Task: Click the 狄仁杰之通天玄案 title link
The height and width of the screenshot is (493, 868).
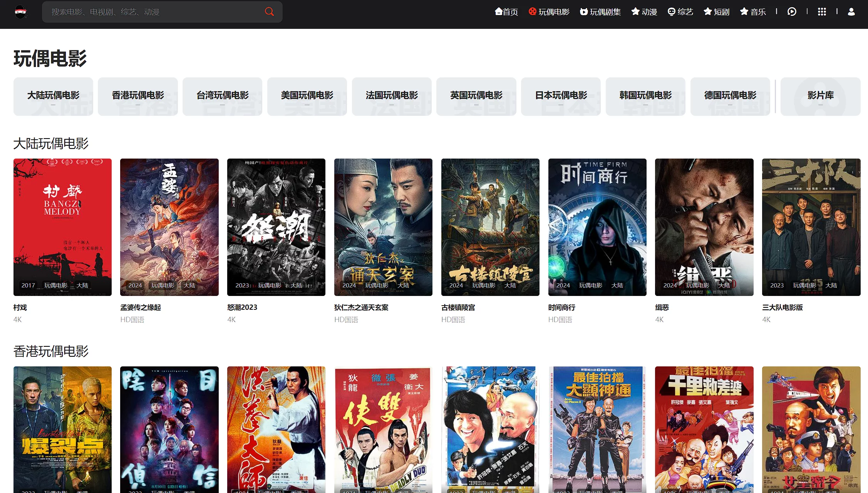Action: 361,307
